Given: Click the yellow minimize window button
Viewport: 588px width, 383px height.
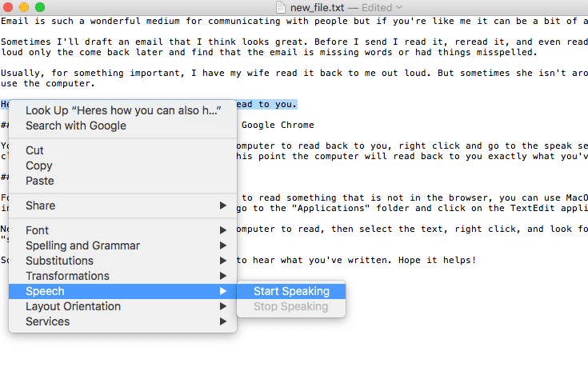Looking at the screenshot, I should click(24, 7).
